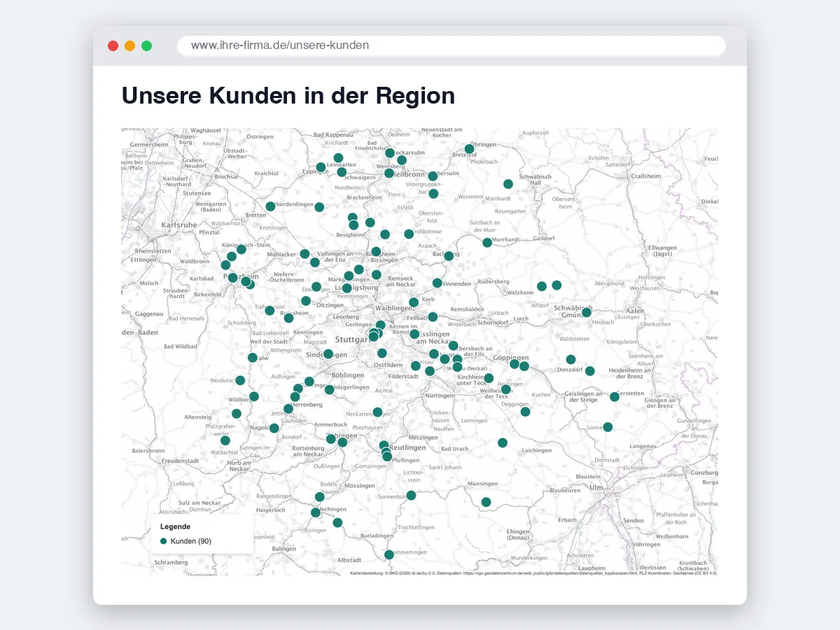
Task: Click the map attribution text
Action: (533, 573)
